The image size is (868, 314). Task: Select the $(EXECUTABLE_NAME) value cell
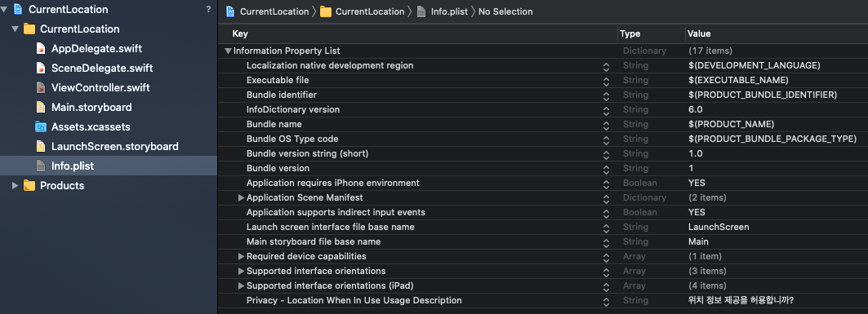tap(738, 80)
